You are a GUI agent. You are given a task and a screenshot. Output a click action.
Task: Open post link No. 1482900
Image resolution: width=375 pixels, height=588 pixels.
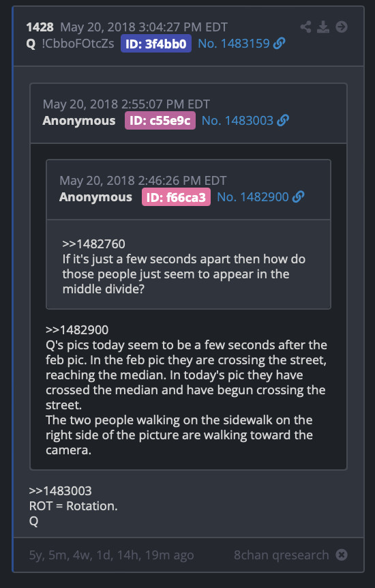pos(253,197)
